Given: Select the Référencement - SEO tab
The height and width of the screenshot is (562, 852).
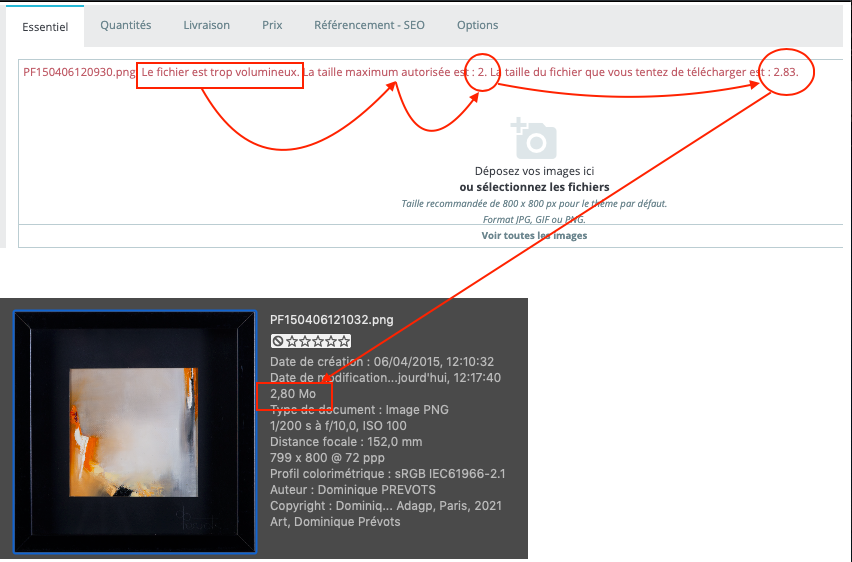Looking at the screenshot, I should click(x=369, y=25).
